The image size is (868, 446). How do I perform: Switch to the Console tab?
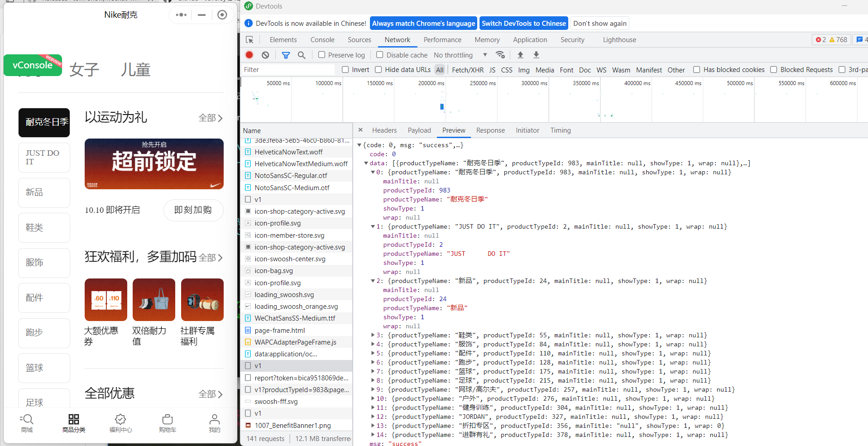click(322, 40)
